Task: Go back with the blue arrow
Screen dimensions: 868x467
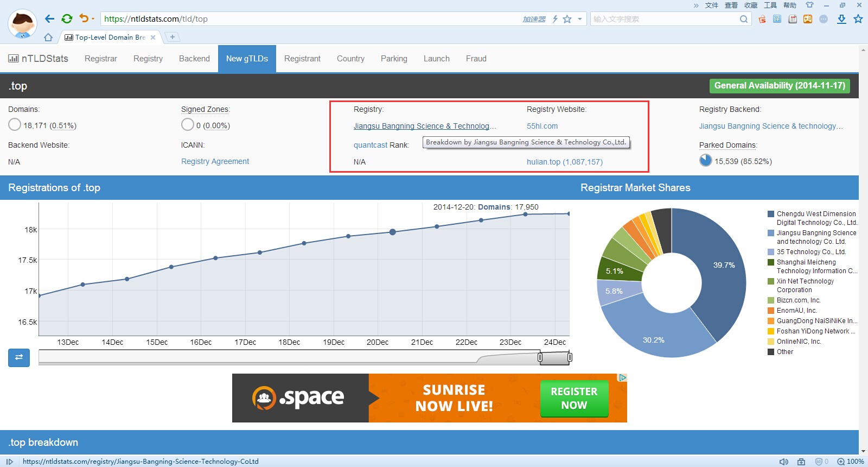Action: coord(50,19)
